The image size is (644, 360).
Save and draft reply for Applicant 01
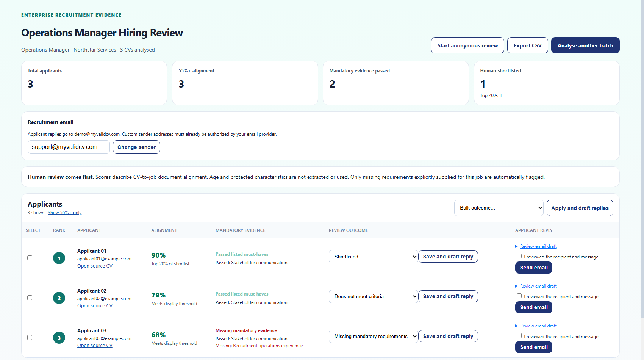tap(448, 257)
